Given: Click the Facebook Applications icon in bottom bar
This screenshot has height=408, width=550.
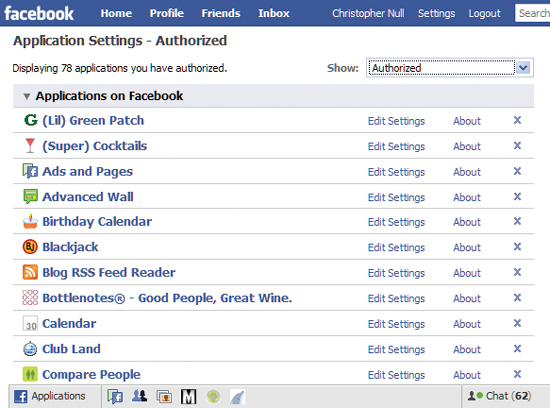Looking at the screenshot, I should (x=21, y=396).
